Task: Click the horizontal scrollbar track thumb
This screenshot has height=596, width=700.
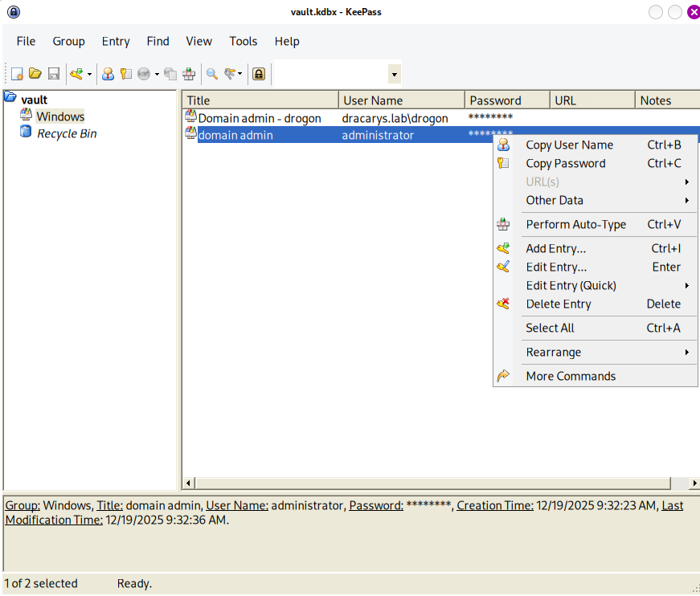Action: click(x=433, y=483)
